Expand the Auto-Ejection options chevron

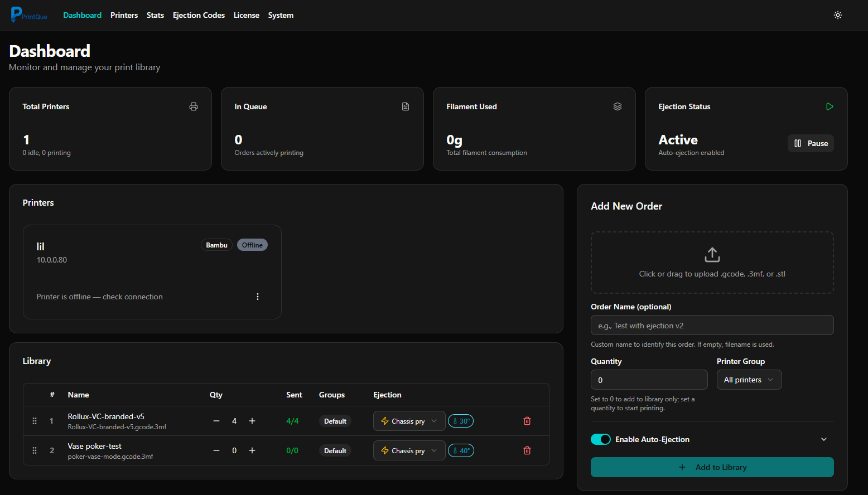click(x=823, y=439)
